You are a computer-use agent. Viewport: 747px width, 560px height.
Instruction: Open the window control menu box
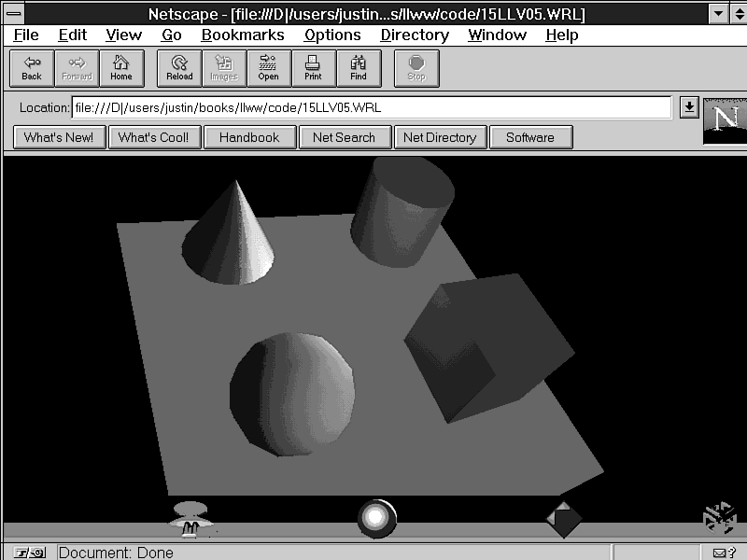point(14,13)
